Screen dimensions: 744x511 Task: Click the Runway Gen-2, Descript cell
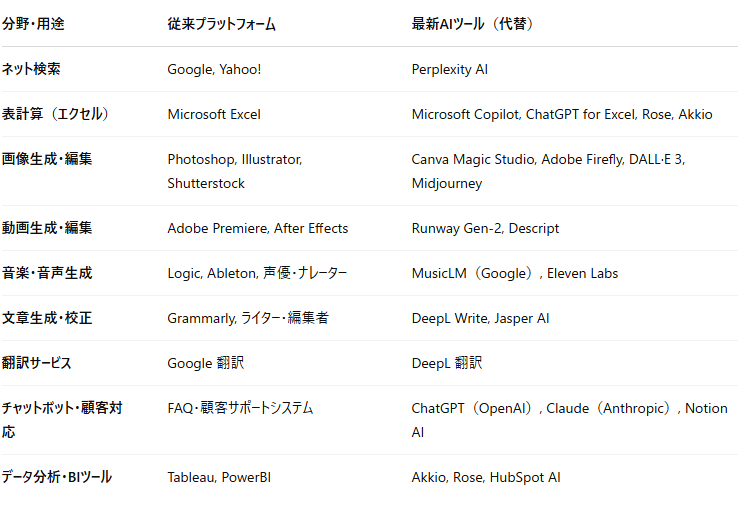[485, 228]
